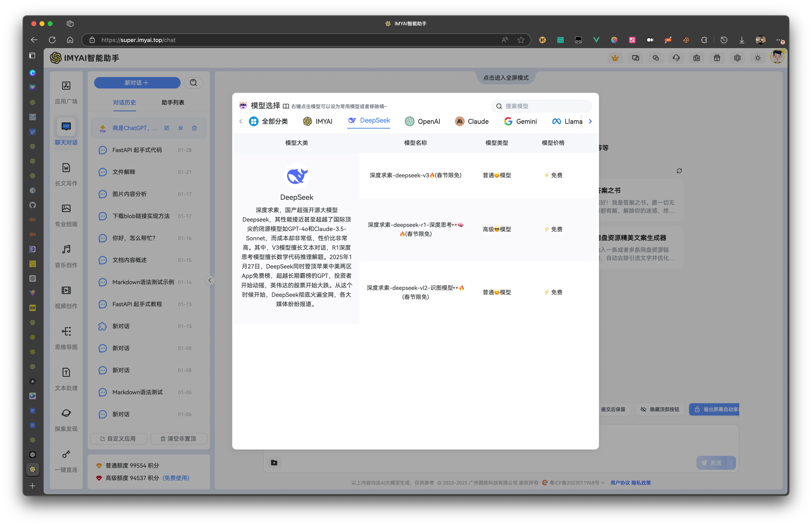Delete the 我是ChatGPT conversation
812x526 pixels.
coord(194,128)
